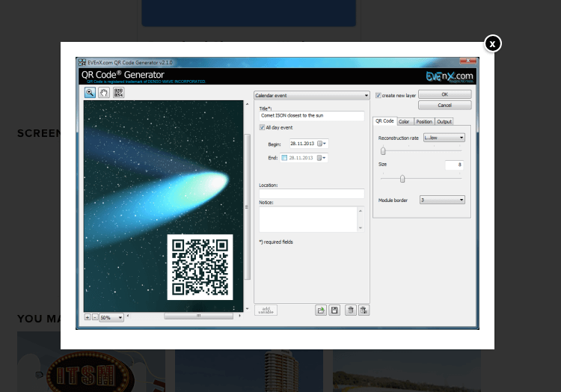Select the zoom magnifier tool
Image resolution: width=561 pixels, height=392 pixels.
(90, 93)
